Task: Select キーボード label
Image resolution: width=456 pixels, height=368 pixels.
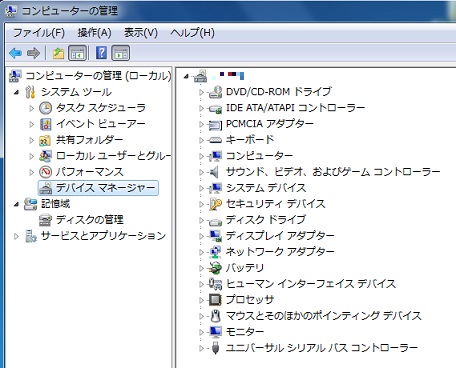Action: coord(250,140)
